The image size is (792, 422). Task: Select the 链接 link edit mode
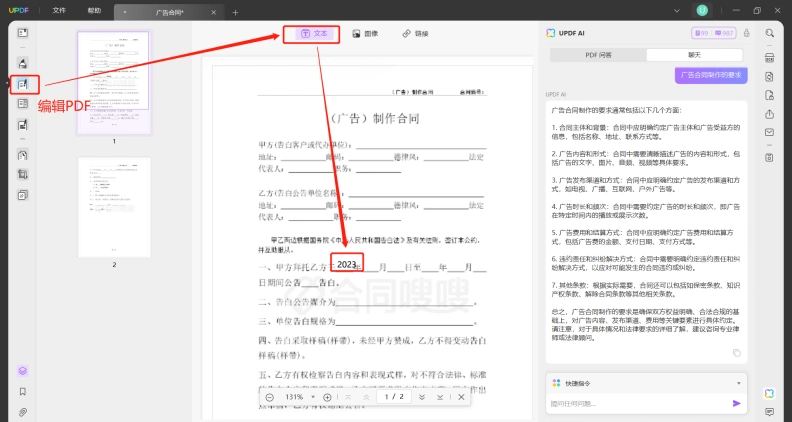tap(415, 33)
